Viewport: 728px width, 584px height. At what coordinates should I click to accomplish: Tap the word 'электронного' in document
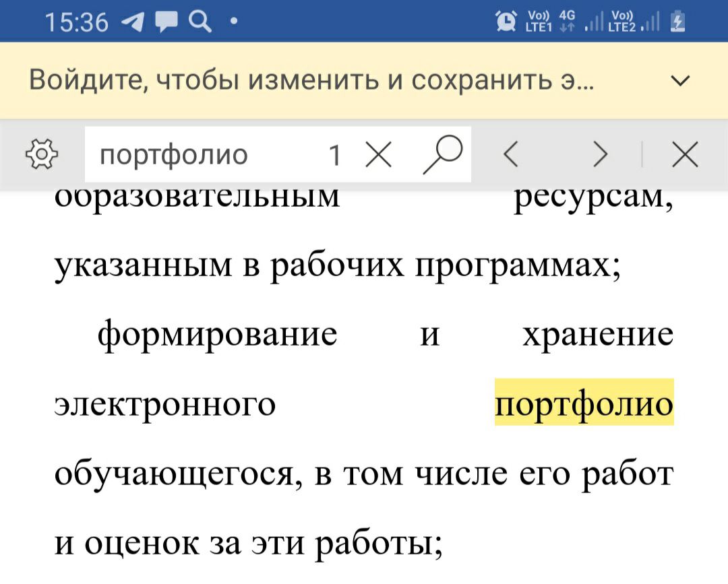[165, 403]
